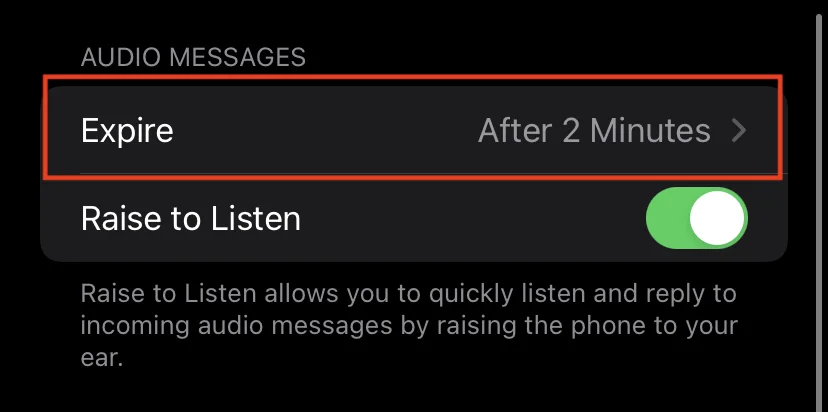Tap the Raise to Listen row

413,218
